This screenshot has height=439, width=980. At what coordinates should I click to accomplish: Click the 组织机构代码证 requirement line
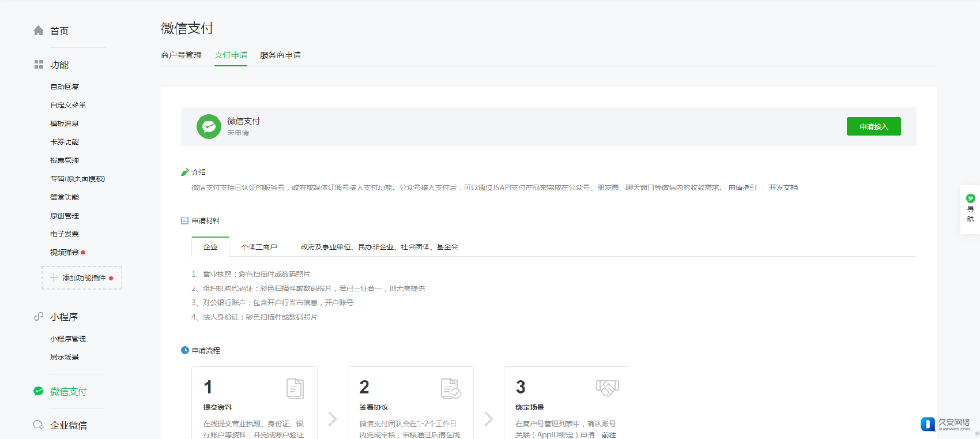click(308, 288)
